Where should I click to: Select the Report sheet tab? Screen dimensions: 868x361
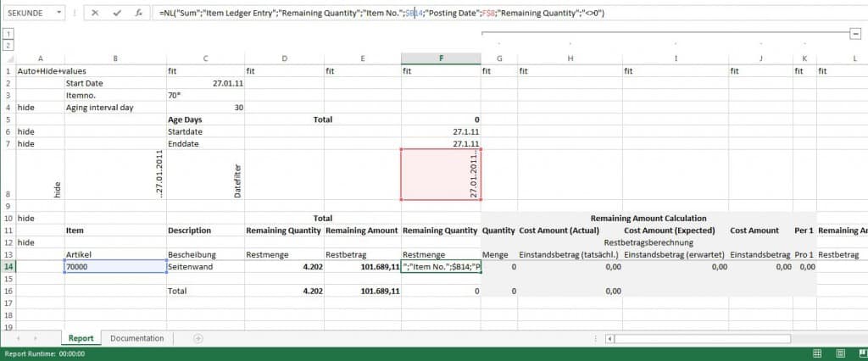coord(81,338)
